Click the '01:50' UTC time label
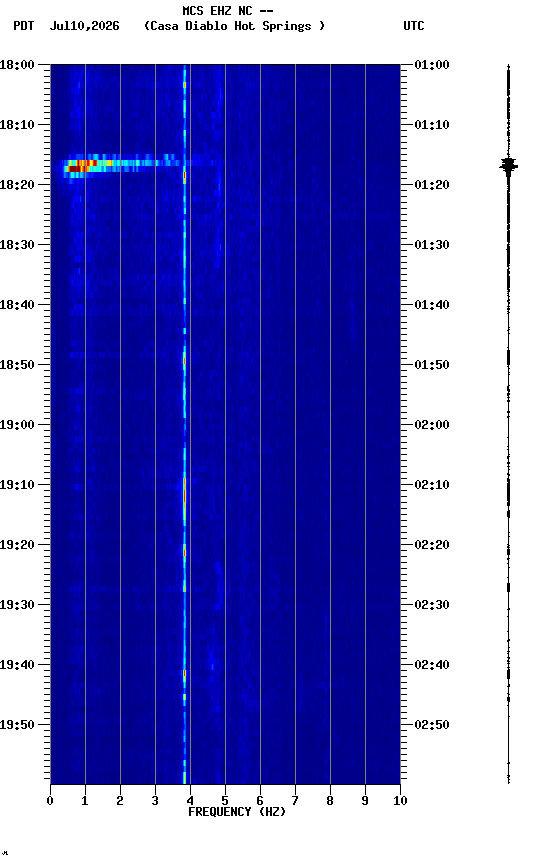552x864 pixels. pos(432,365)
